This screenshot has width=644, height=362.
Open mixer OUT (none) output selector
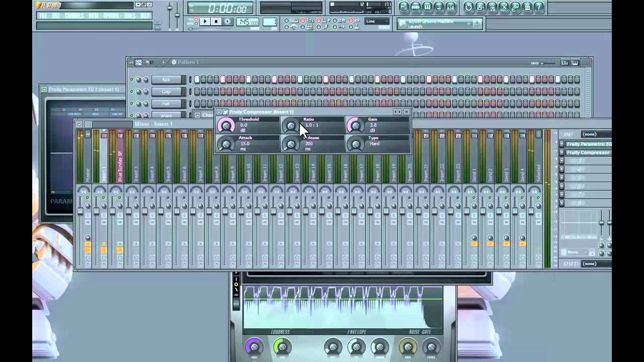(x=596, y=263)
